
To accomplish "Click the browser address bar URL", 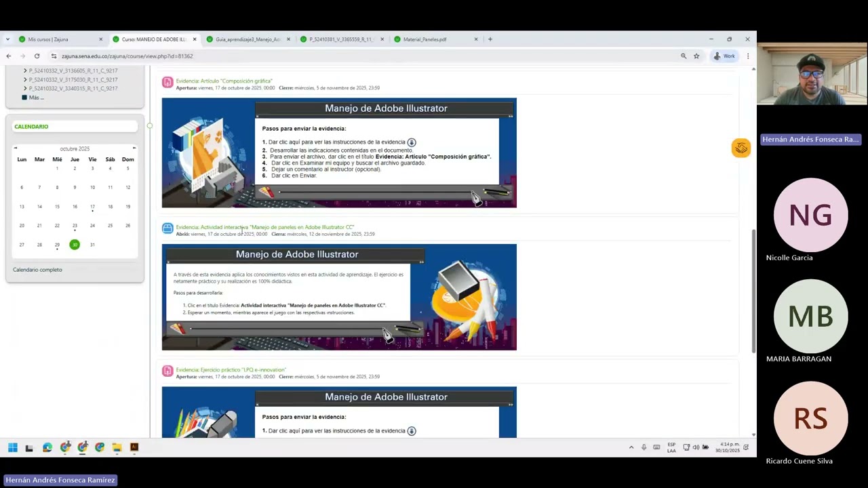I will point(127,56).
